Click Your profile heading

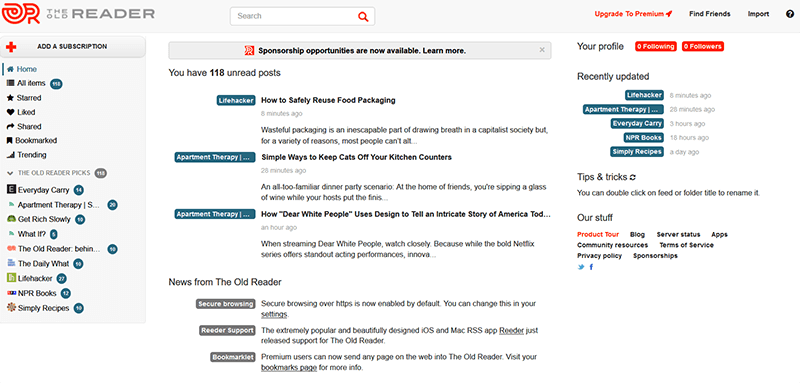[600, 46]
